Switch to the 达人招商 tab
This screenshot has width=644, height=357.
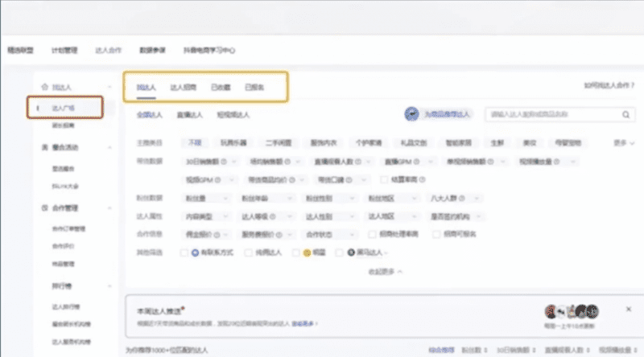(183, 86)
